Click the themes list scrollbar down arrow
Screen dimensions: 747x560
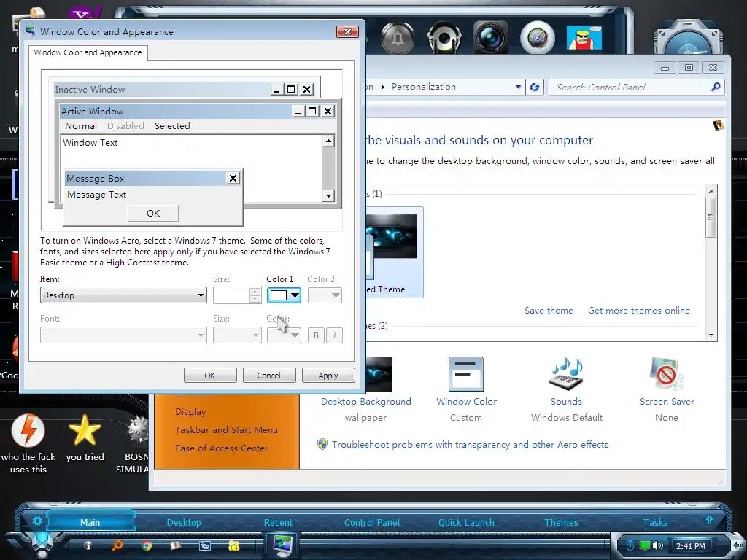point(711,335)
